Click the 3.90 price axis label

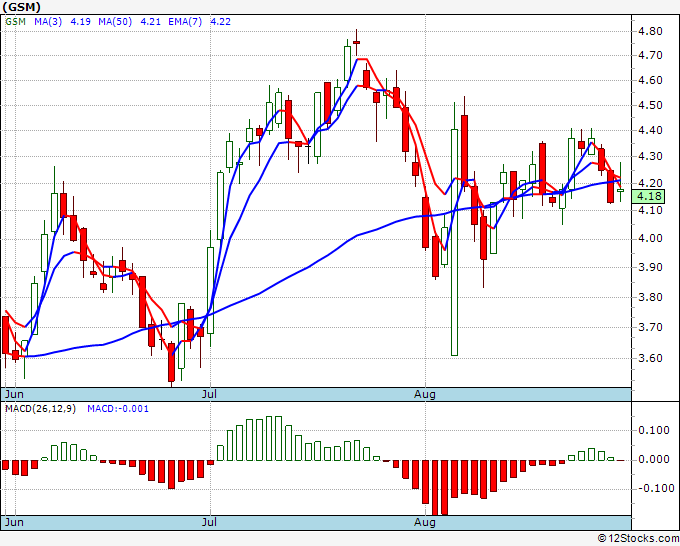click(x=650, y=267)
